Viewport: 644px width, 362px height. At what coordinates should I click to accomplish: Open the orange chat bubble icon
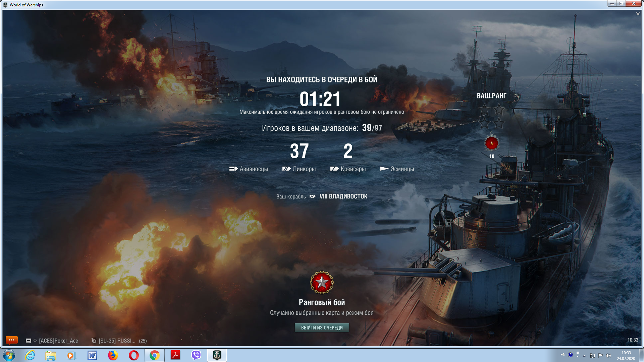click(11, 340)
